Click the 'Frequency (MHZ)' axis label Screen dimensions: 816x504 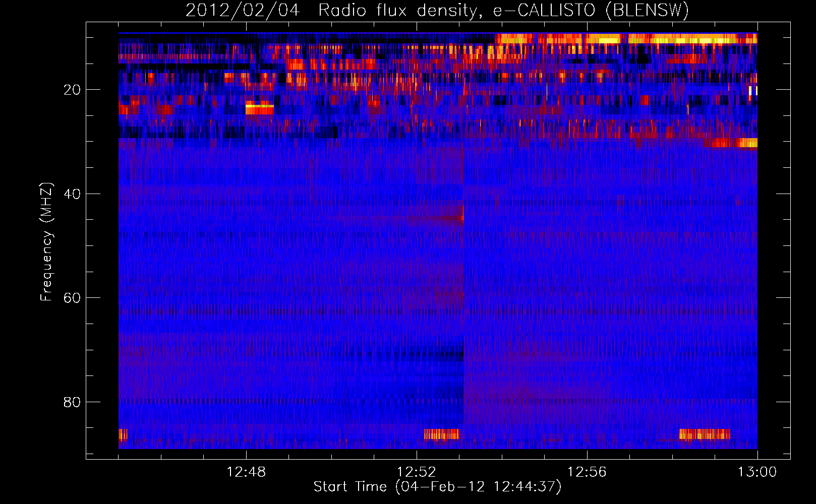pos(46,242)
